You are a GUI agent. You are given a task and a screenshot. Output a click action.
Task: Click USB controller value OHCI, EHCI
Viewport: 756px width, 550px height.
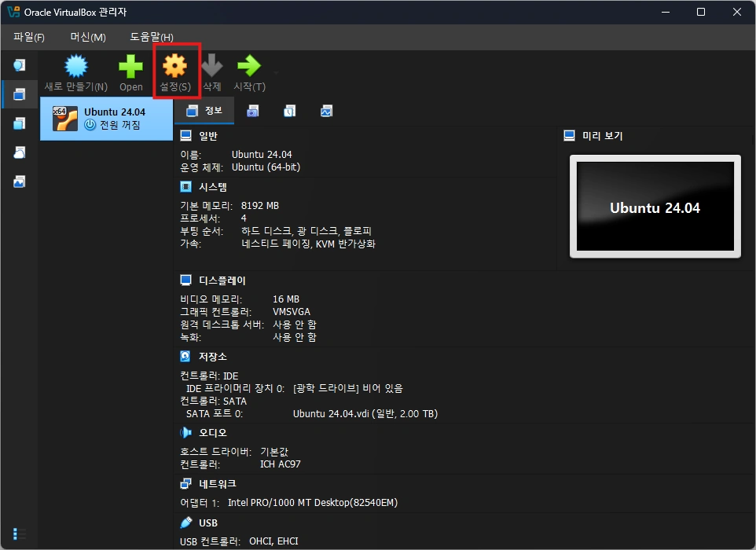[273, 541]
